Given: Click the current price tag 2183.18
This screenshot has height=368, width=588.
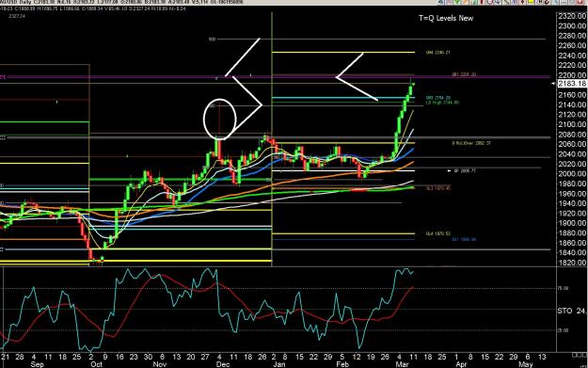Looking at the screenshot, I should pos(572,83).
